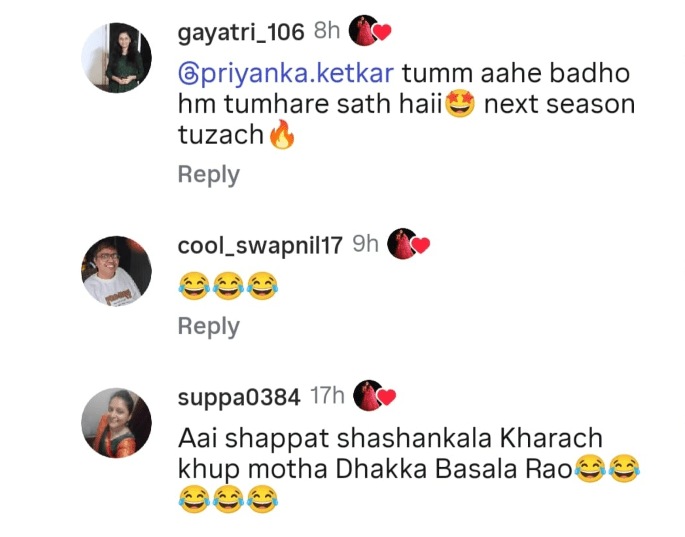Click the suppa0384 username
The image size is (685, 537).
(239, 397)
